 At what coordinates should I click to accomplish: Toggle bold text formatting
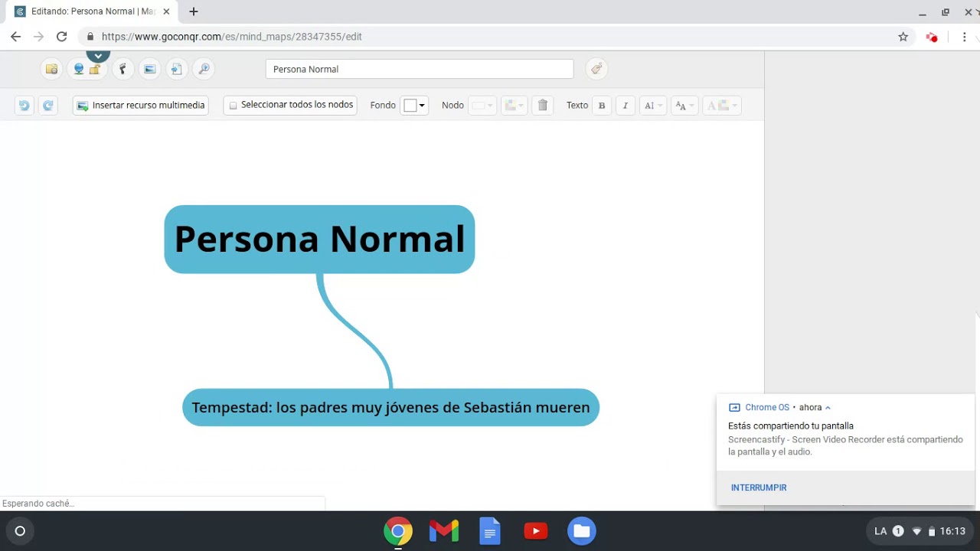[602, 106]
